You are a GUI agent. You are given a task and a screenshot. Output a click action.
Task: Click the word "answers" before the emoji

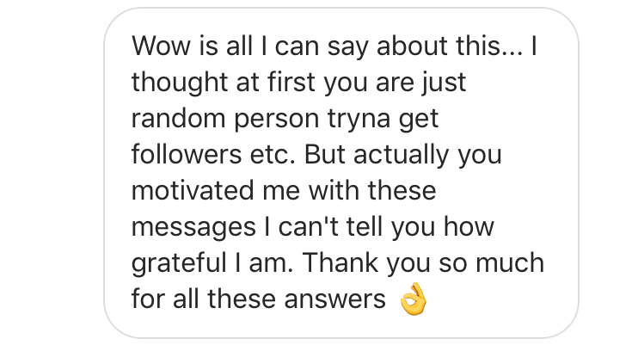(335, 299)
